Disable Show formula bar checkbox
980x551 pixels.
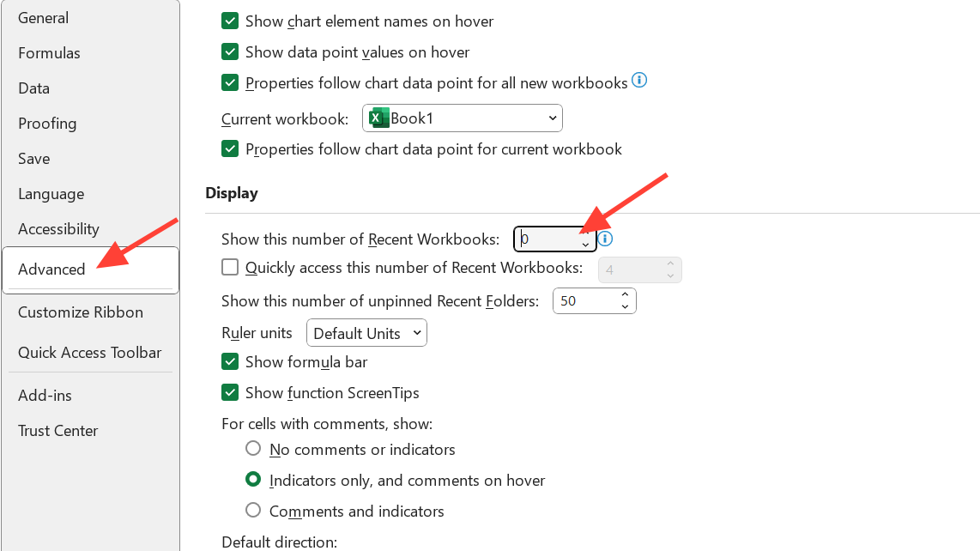tap(230, 361)
